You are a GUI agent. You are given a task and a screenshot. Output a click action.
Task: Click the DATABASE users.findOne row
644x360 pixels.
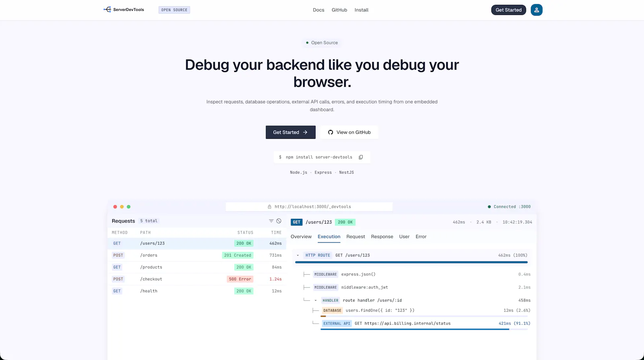tap(421, 311)
